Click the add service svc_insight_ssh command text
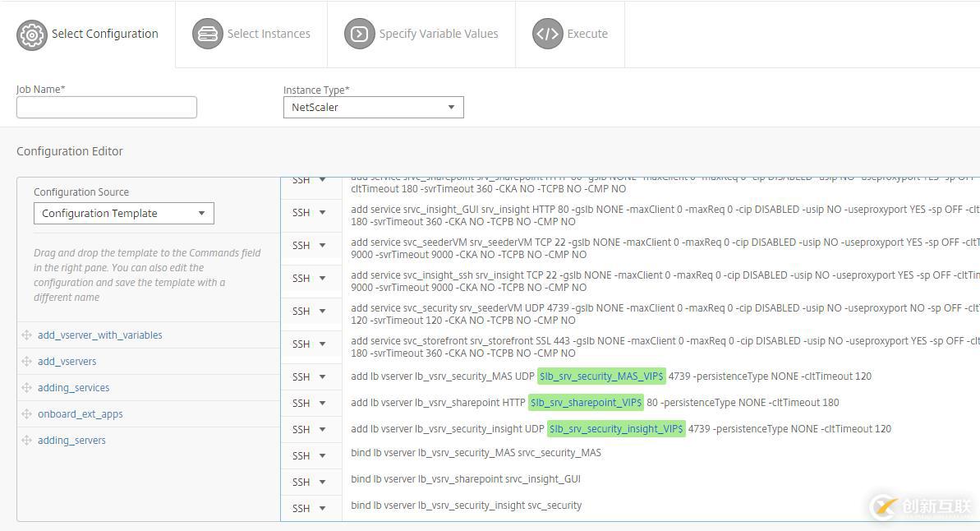Image resolution: width=980 pixels, height=531 pixels. 665,281
